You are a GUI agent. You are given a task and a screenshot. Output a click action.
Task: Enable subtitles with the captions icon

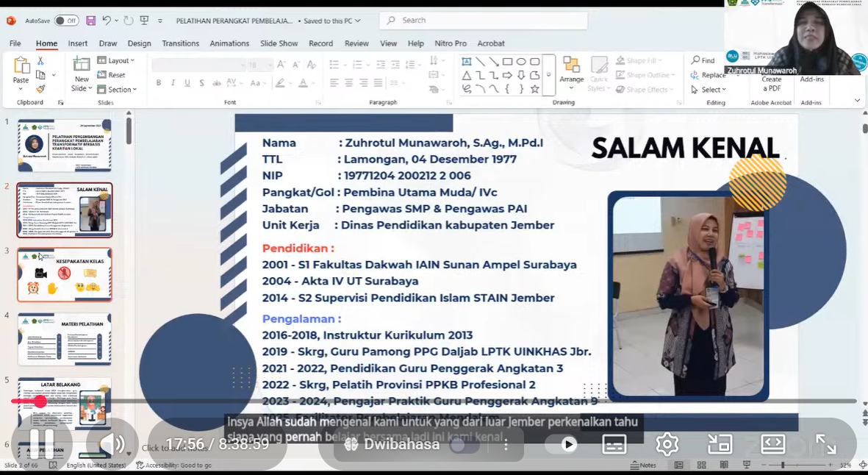coord(614,444)
